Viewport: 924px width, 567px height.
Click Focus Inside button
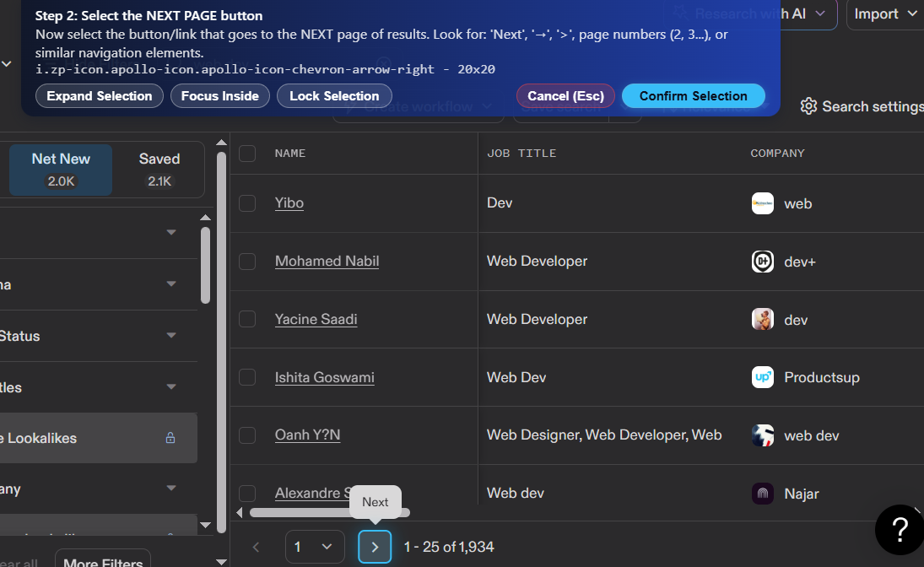coord(219,96)
